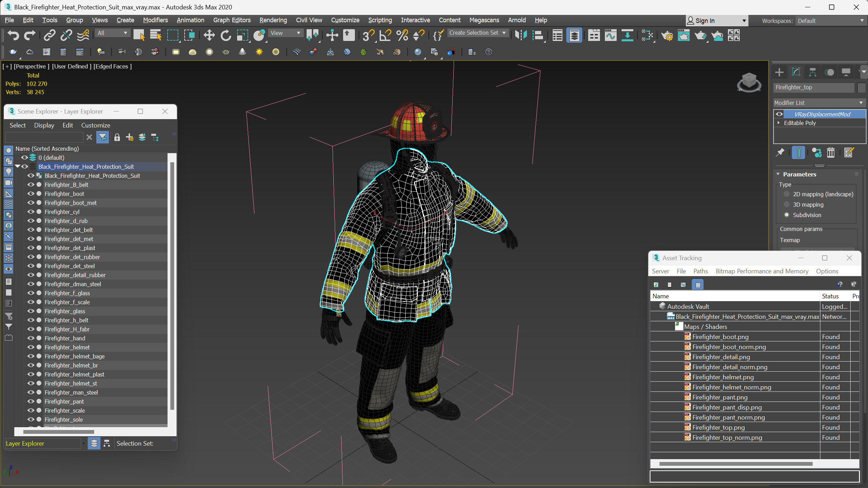This screenshot has width=868, height=488.
Task: Click the Scene Explorer search field
Action: pos(44,137)
